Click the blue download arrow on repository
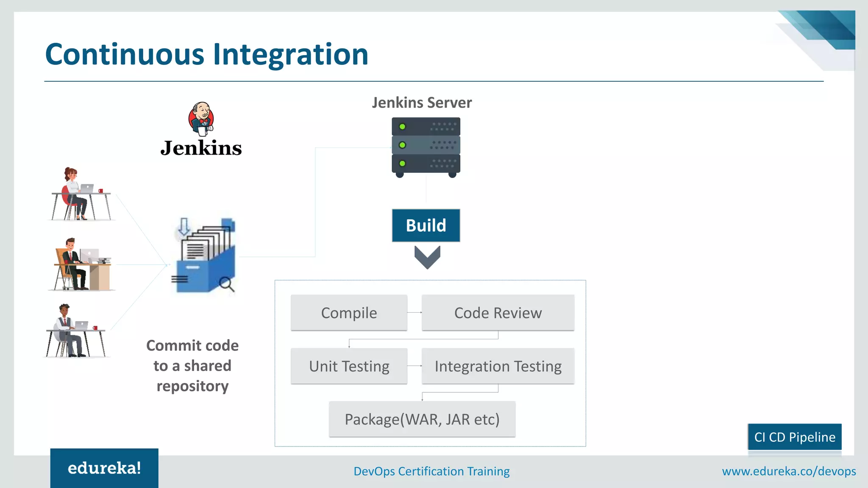Viewport: 868px width, 488px height. coord(184,227)
